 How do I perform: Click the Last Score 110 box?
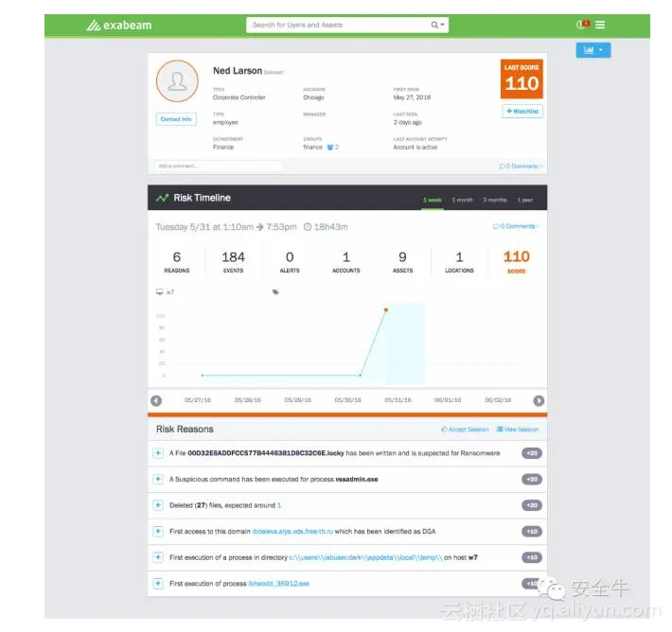click(522, 79)
